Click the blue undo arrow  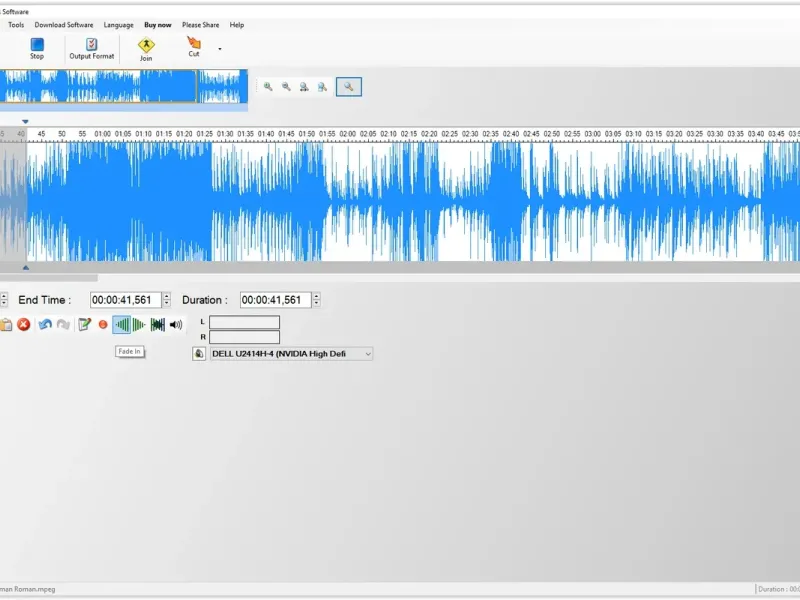[x=45, y=324]
